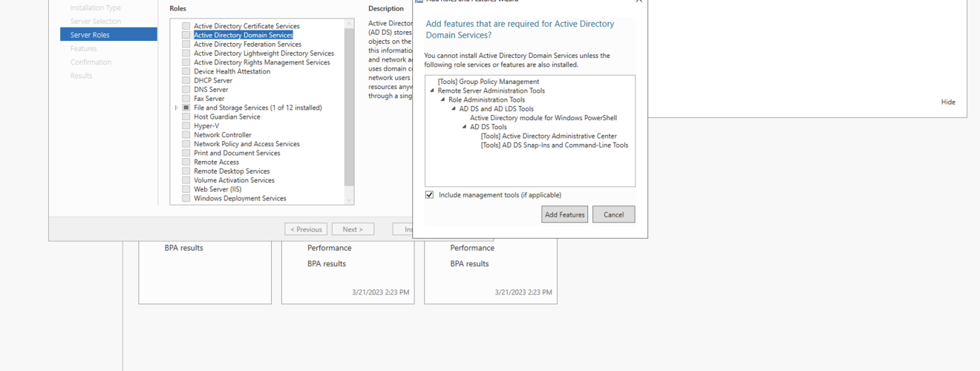The width and height of the screenshot is (980, 371).
Task: Go back with the Previous button
Action: (306, 229)
